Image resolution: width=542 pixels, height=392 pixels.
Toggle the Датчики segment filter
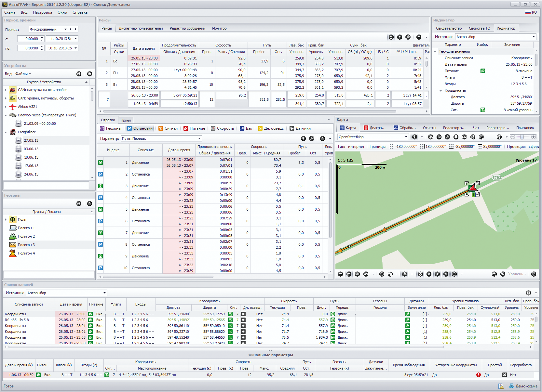pos(300,128)
